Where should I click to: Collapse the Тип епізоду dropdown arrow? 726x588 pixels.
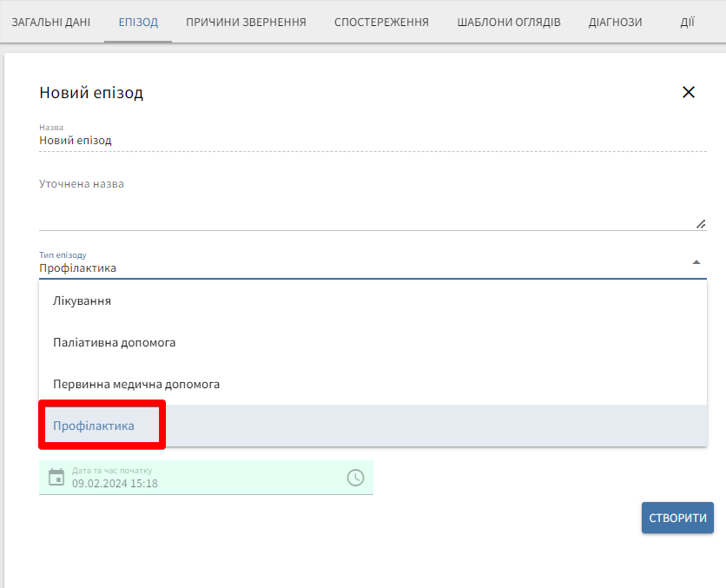(696, 262)
